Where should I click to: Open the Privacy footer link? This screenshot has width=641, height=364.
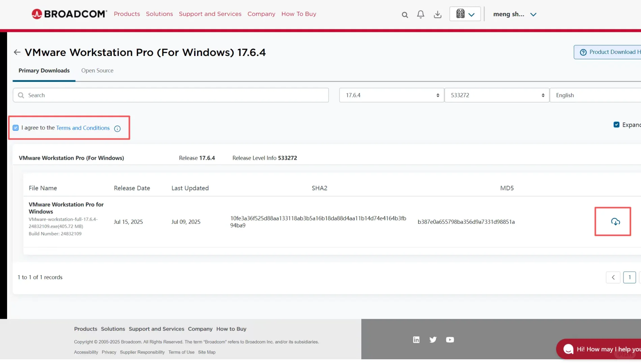(x=109, y=352)
